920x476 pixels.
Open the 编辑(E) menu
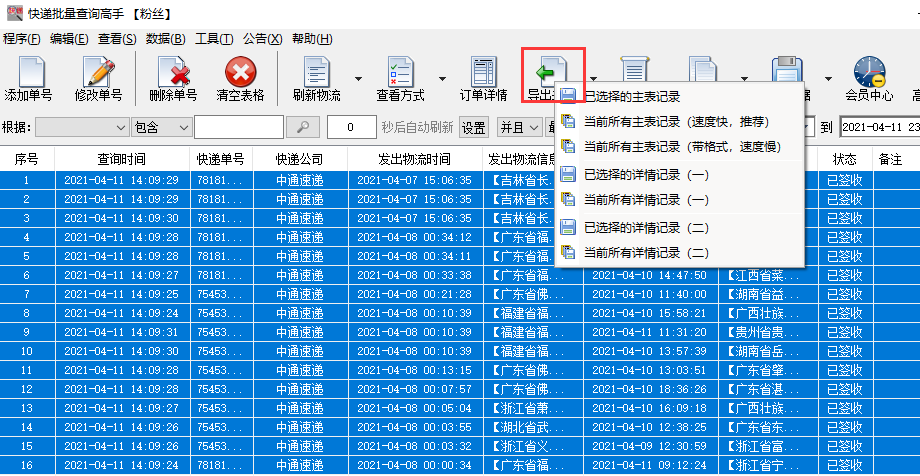point(69,39)
